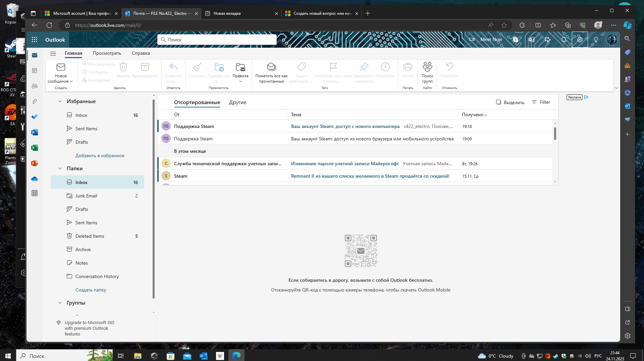Image resolution: width=644 pixels, height=361 pixels.
Task: Open the Просмотреть ribbon tab
Action: click(x=107, y=53)
